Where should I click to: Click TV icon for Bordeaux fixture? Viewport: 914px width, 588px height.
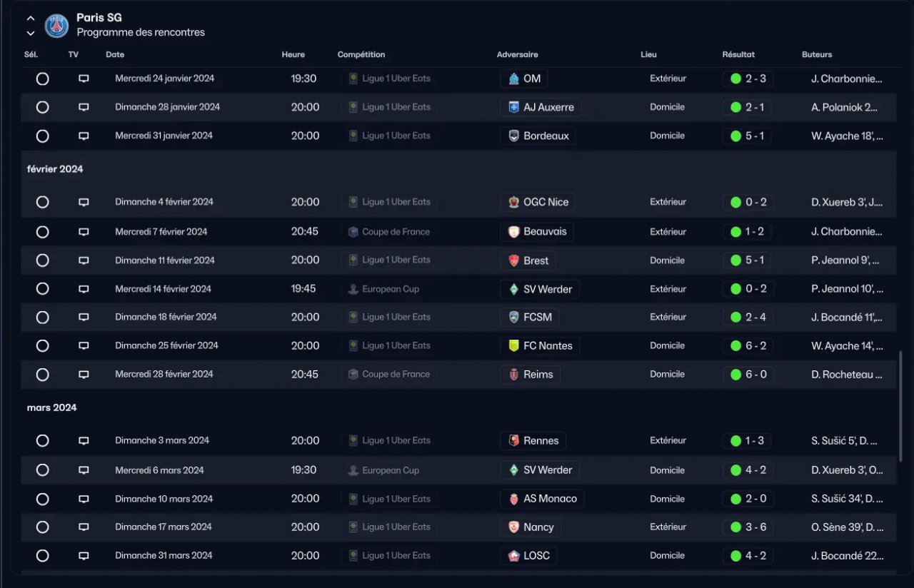coord(84,136)
